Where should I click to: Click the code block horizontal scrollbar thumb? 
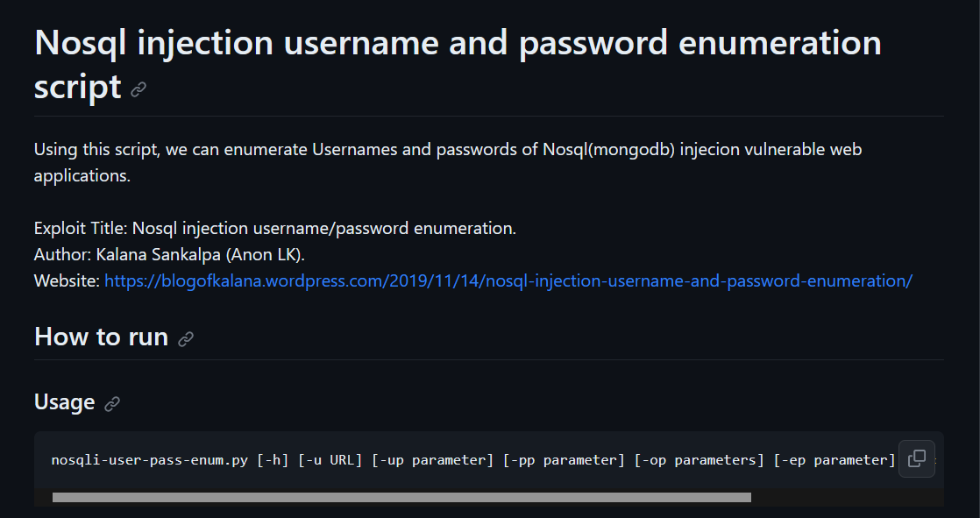[x=401, y=497]
